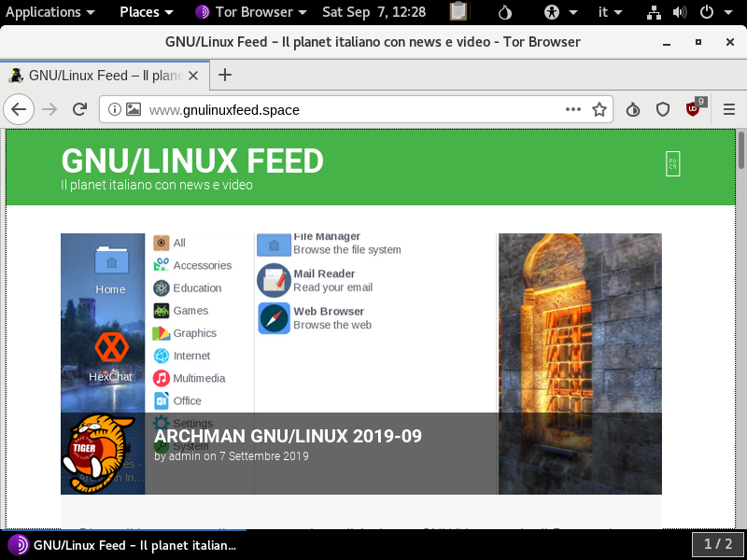Show site information icon in address bar
The height and width of the screenshot is (560, 747).
click(x=114, y=109)
